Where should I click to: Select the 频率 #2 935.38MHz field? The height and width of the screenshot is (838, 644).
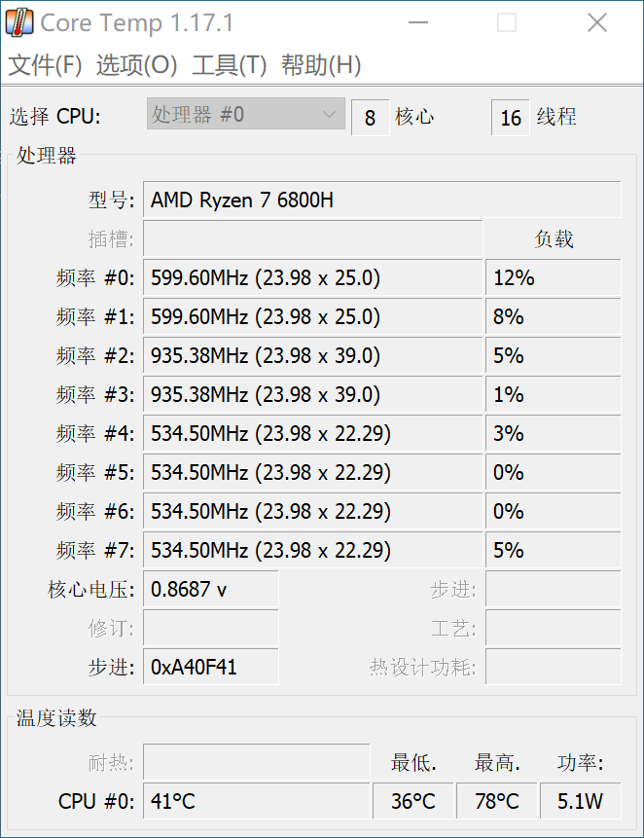point(312,356)
